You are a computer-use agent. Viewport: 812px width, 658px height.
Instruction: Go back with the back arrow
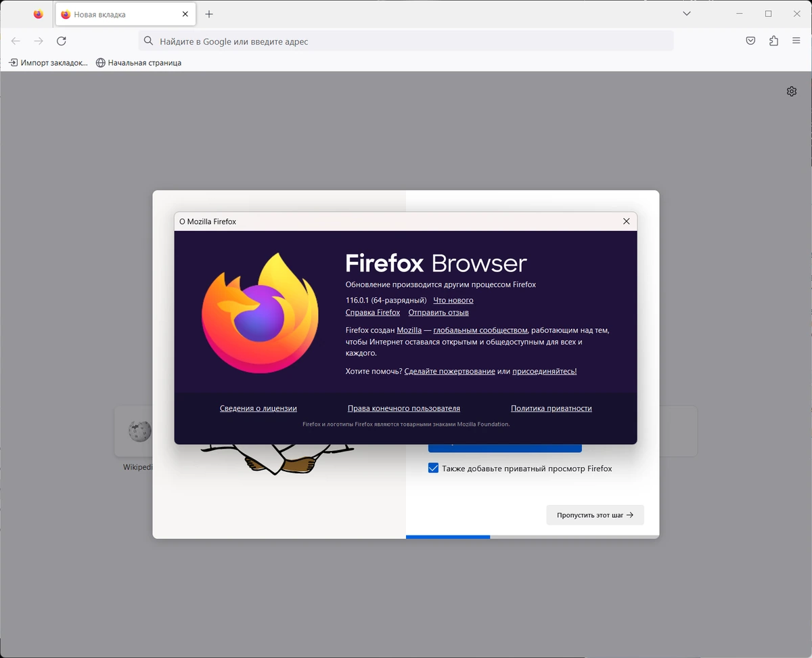(x=16, y=41)
